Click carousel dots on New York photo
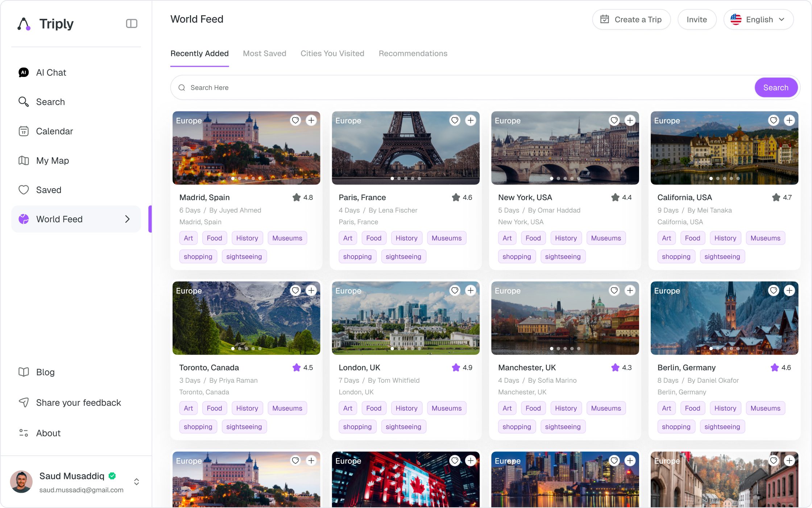The height and width of the screenshot is (508, 812). (565, 178)
